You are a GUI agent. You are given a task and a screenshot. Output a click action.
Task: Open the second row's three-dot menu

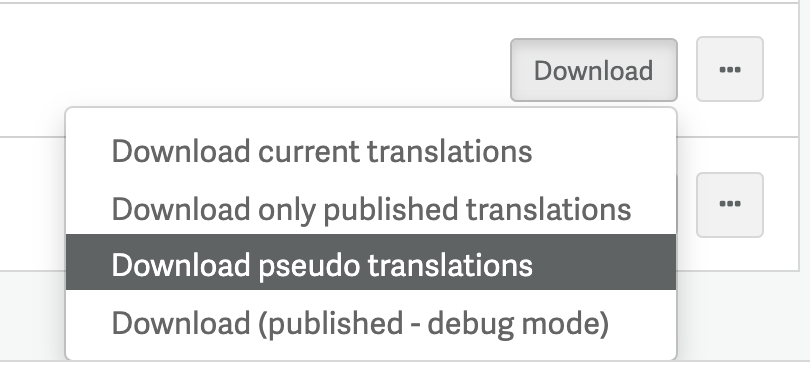coord(729,205)
